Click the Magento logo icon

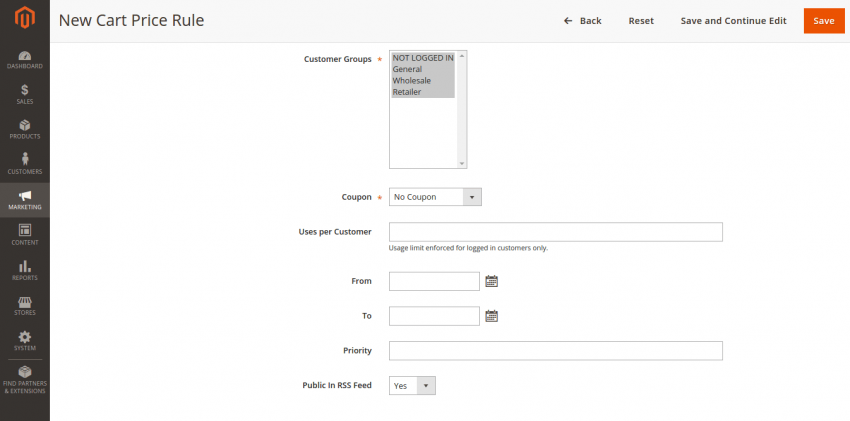24,18
